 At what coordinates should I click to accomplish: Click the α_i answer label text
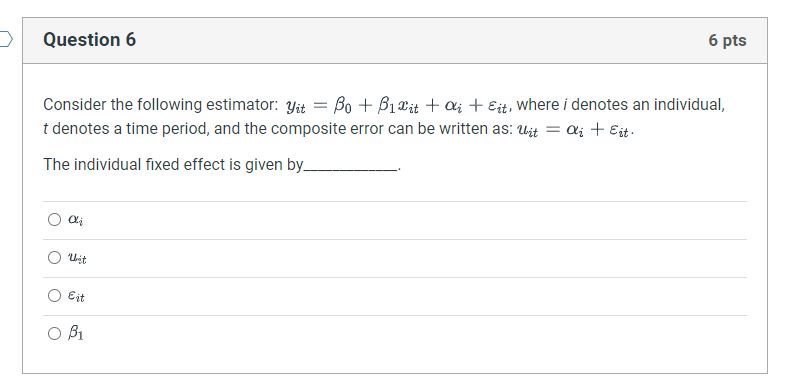pyautogui.click(x=75, y=220)
